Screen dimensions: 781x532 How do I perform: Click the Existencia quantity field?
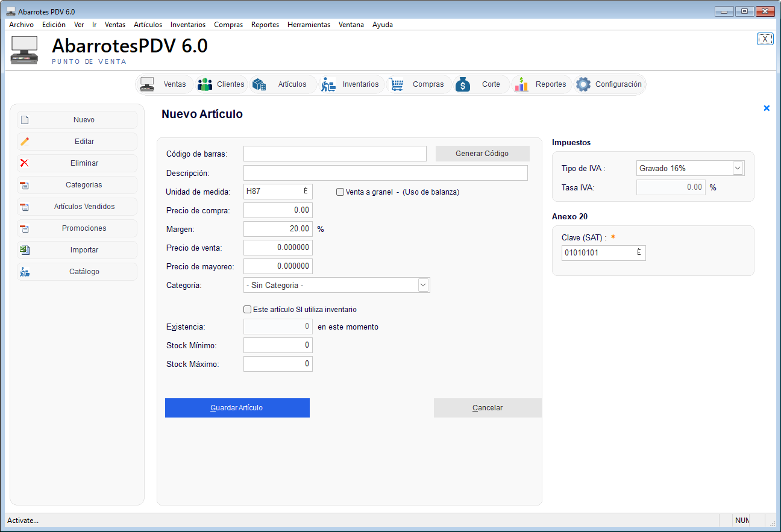(278, 327)
